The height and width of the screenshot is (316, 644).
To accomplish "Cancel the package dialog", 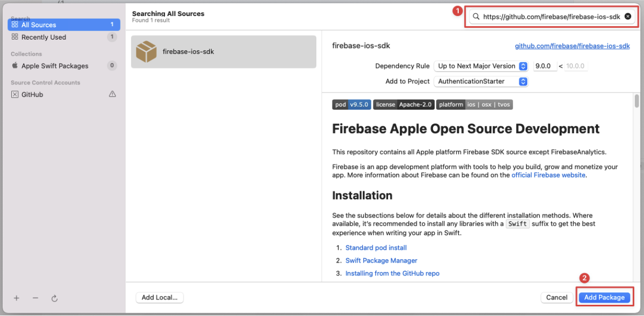I will coord(557,297).
